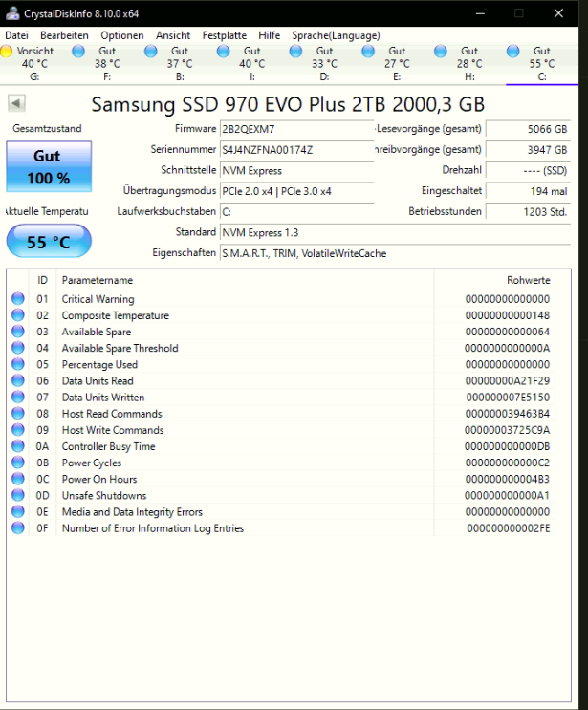This screenshot has width=588, height=710.
Task: Open the Sprache(Language) menu
Action: tap(336, 35)
